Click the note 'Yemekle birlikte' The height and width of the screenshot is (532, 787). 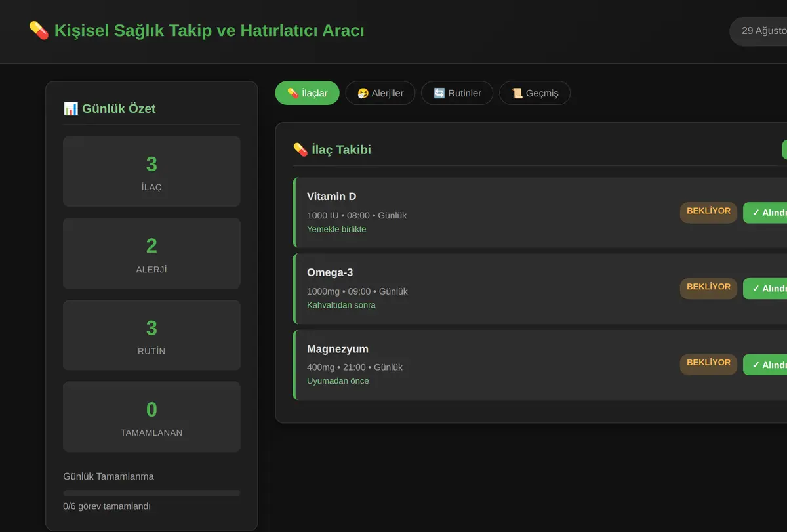point(336,229)
